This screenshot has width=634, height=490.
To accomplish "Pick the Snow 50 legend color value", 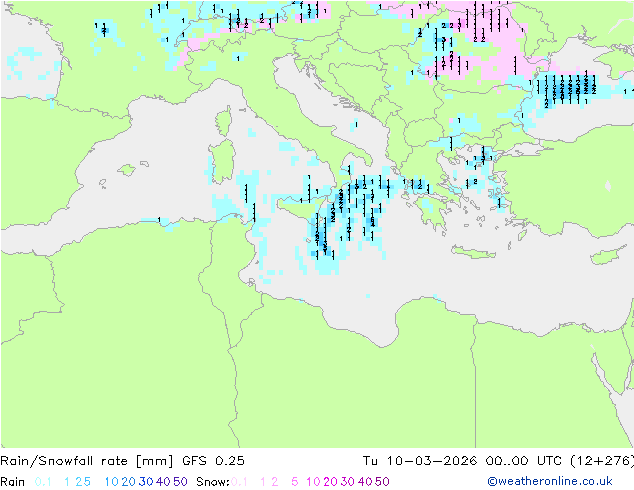I will coord(383,482).
